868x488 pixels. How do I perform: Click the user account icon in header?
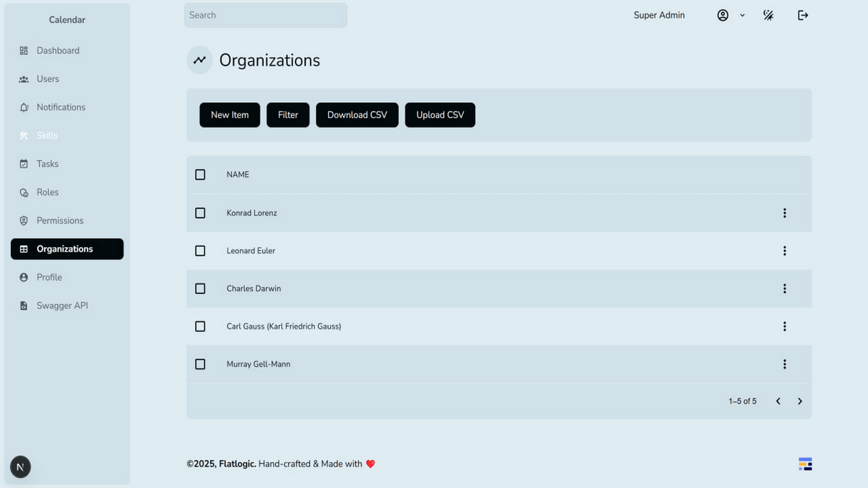coord(723,15)
